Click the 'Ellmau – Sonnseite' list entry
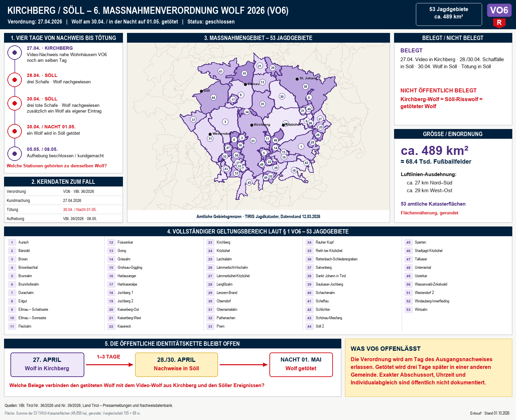The image size is (516, 420). pos(32,318)
